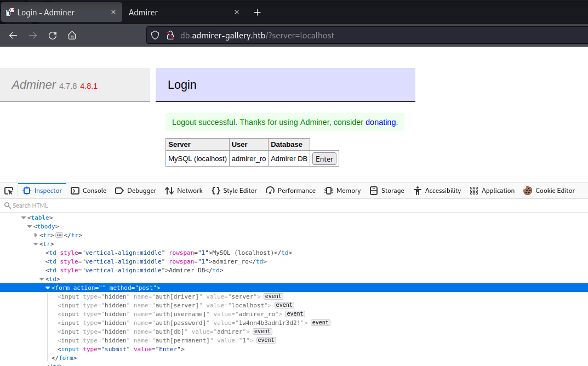Click the shield tracking protection icon
Viewport: 588px width, 366px height.
coord(156,36)
